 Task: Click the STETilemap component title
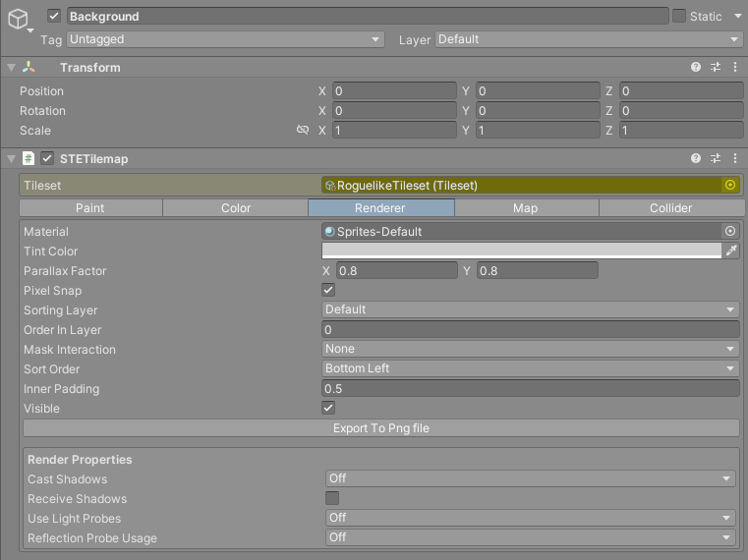click(94, 159)
